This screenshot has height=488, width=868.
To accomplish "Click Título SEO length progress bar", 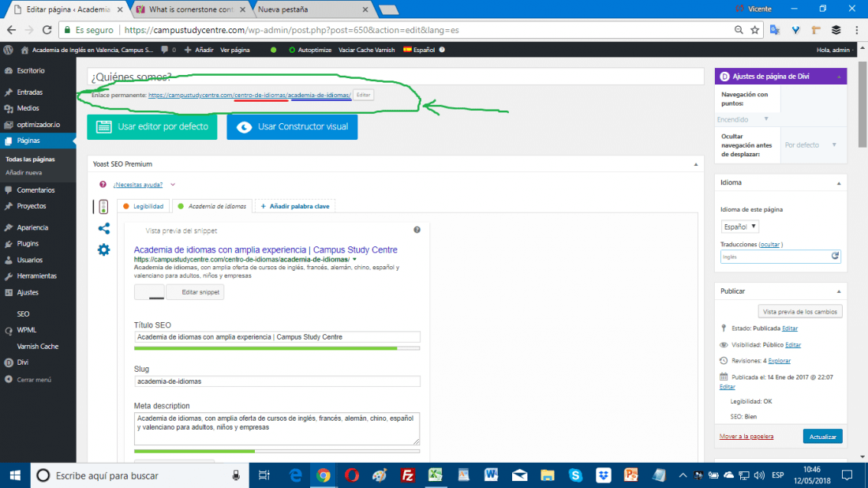I will coord(277,348).
